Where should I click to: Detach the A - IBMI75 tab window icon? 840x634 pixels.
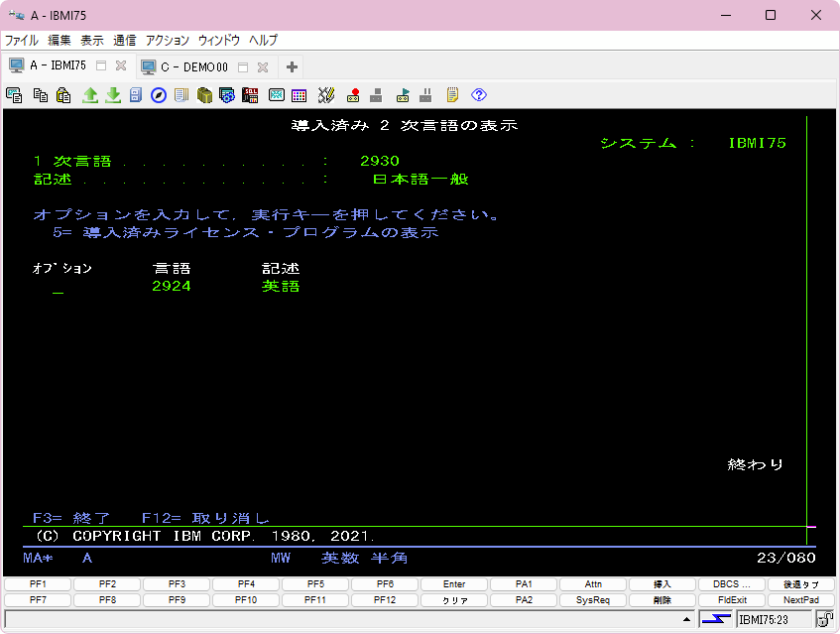(101, 65)
